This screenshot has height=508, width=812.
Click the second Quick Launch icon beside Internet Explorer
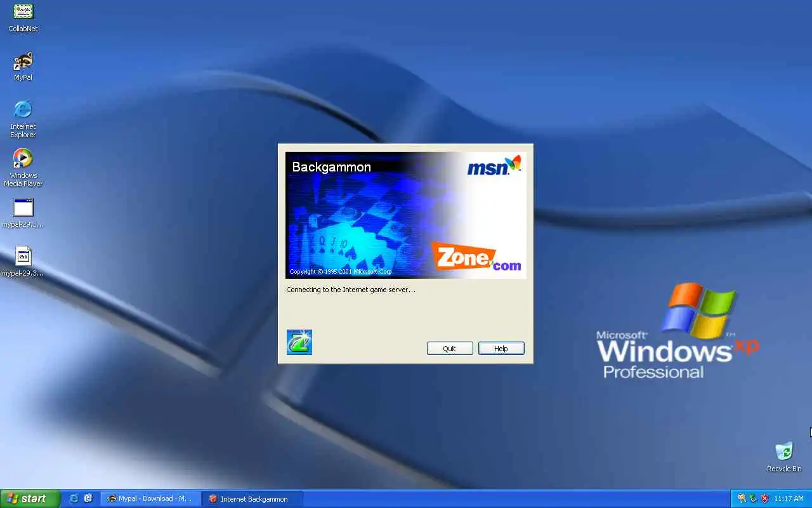click(88, 498)
